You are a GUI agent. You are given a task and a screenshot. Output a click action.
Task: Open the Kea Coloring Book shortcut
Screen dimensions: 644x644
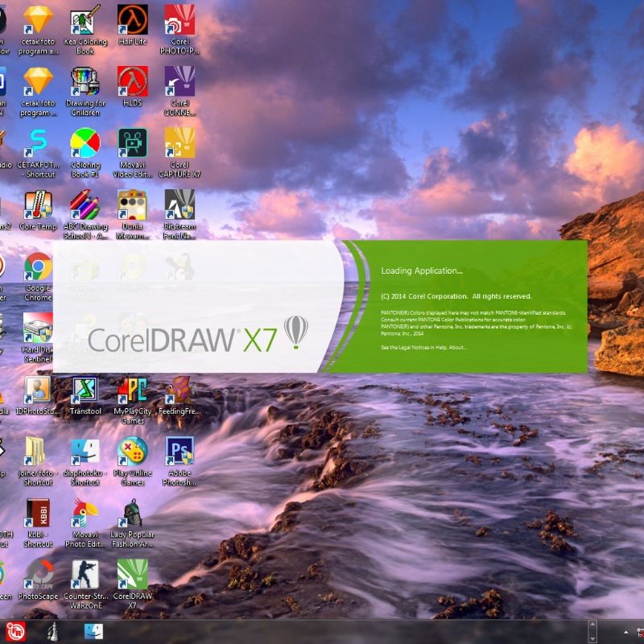[x=85, y=30]
